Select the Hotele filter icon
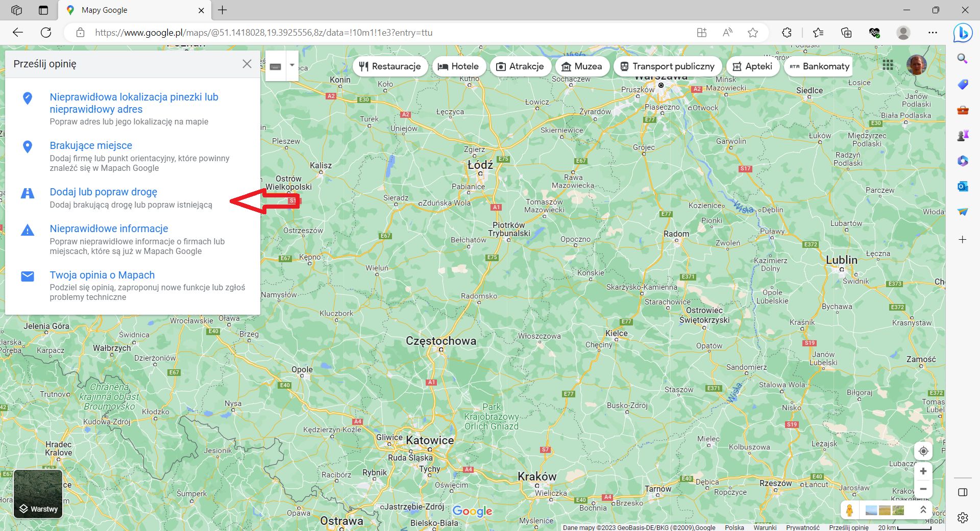The width and height of the screenshot is (980, 531). point(443,66)
